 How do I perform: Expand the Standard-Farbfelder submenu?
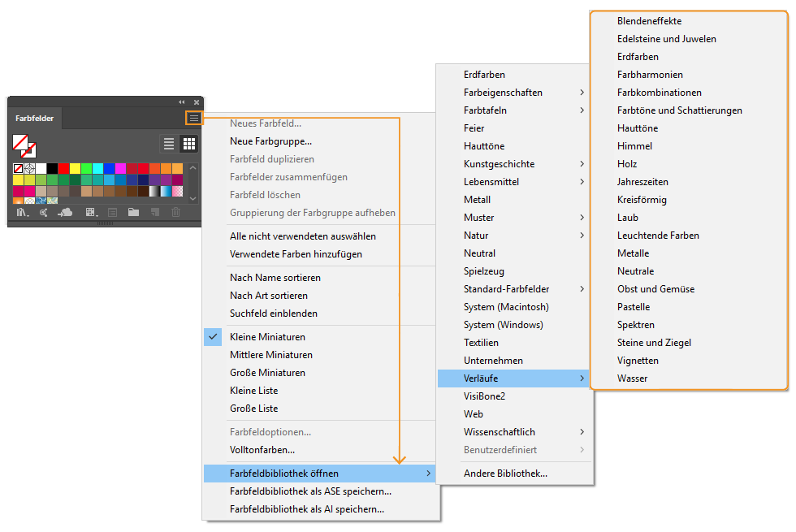click(513, 289)
